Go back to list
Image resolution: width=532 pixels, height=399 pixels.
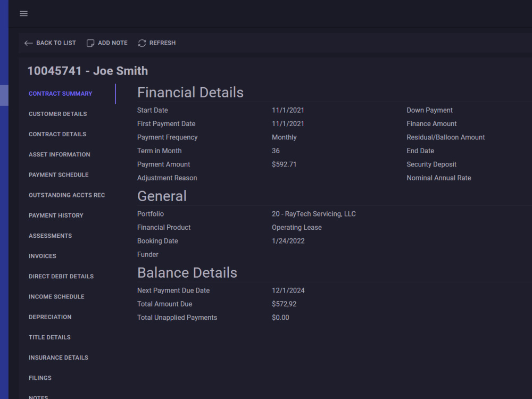pyautogui.click(x=50, y=43)
